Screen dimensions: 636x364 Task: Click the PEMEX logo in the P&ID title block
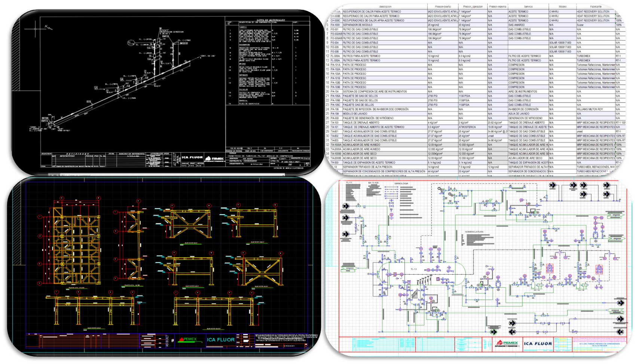[507, 343]
